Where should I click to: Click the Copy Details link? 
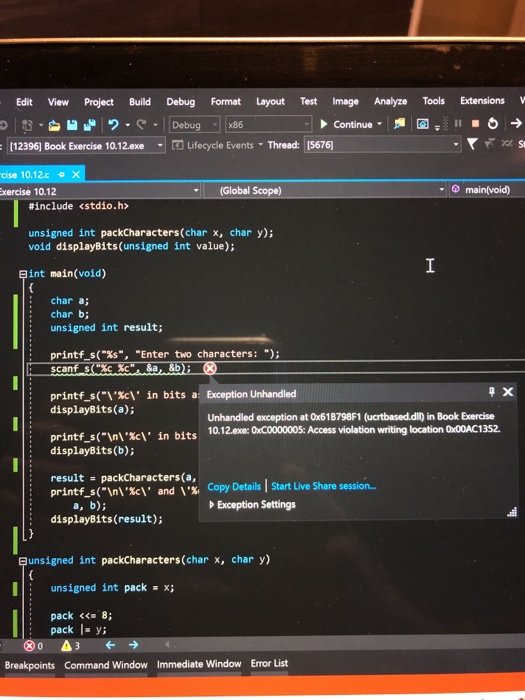point(234,487)
